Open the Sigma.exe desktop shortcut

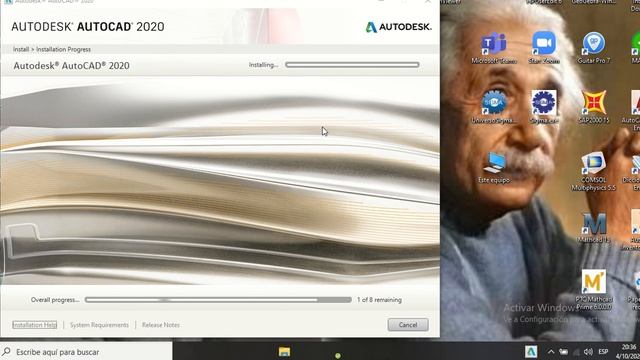tap(544, 107)
